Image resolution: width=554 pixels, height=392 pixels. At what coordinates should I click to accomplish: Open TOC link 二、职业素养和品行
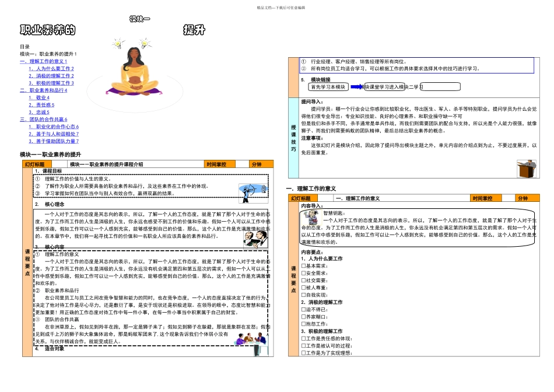click(43, 90)
